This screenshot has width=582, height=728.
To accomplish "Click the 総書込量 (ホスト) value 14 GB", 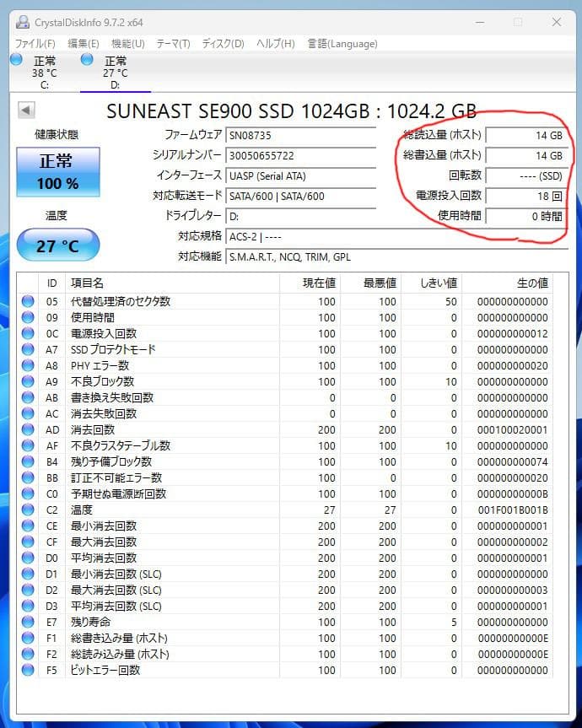I will [x=527, y=155].
